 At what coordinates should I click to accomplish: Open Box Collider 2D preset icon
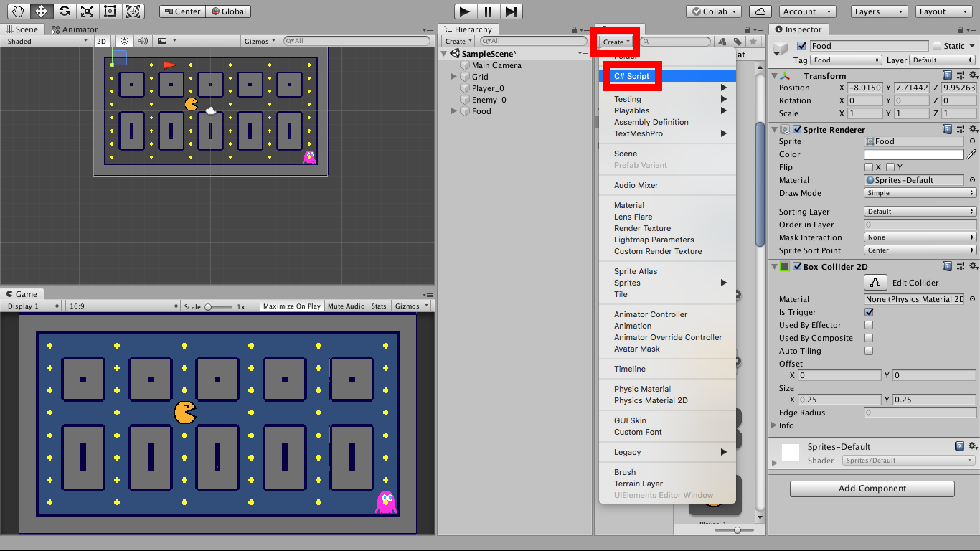(960, 266)
